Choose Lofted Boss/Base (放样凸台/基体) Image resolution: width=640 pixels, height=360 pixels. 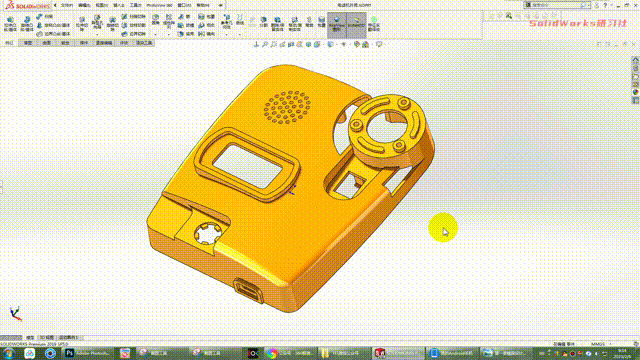point(53,25)
